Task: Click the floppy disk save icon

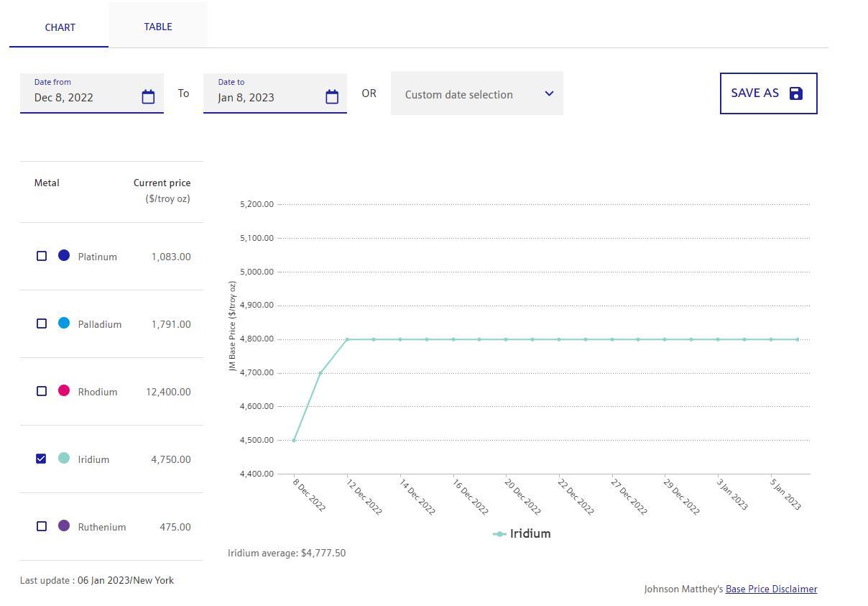Action: (x=795, y=93)
